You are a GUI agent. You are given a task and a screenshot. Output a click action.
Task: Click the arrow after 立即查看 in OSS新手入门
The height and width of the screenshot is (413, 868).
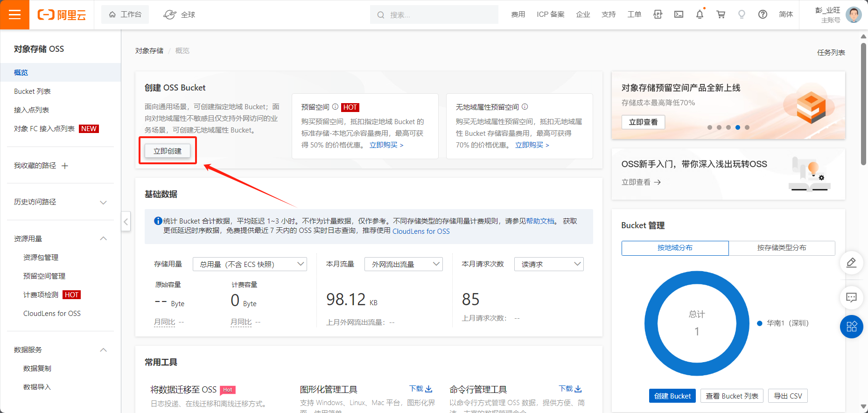click(657, 182)
